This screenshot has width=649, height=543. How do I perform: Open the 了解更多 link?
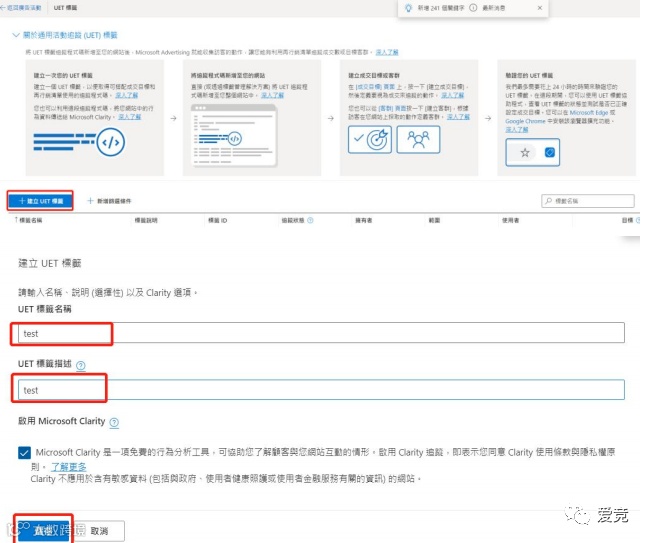click(x=69, y=467)
